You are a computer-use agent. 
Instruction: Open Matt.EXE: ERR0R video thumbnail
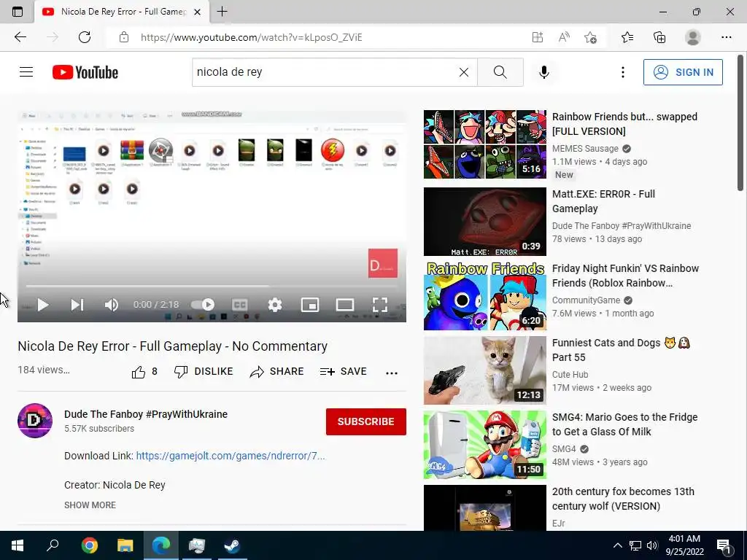coord(485,222)
